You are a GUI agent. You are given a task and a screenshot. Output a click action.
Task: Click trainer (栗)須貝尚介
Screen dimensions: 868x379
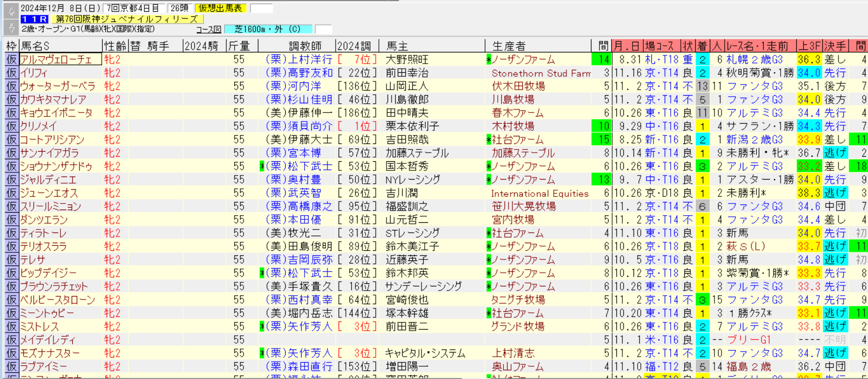pyautogui.click(x=298, y=126)
